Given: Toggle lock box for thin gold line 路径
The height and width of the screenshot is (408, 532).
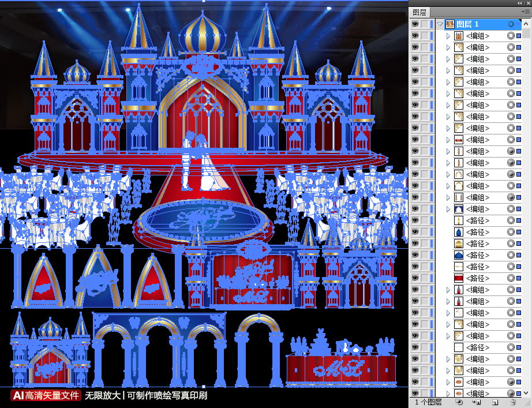Looking at the screenshot, I should (425, 267).
